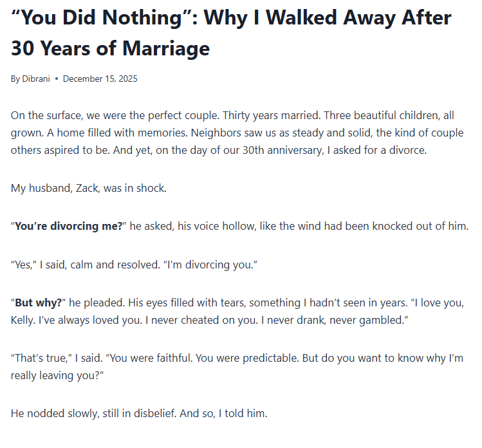Click the quote "I'm divorcing you."
482x448 pixels.
tap(211, 265)
